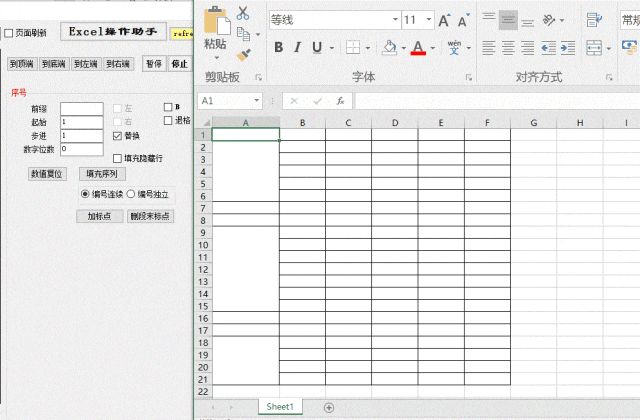Center text horizontally

click(x=508, y=48)
